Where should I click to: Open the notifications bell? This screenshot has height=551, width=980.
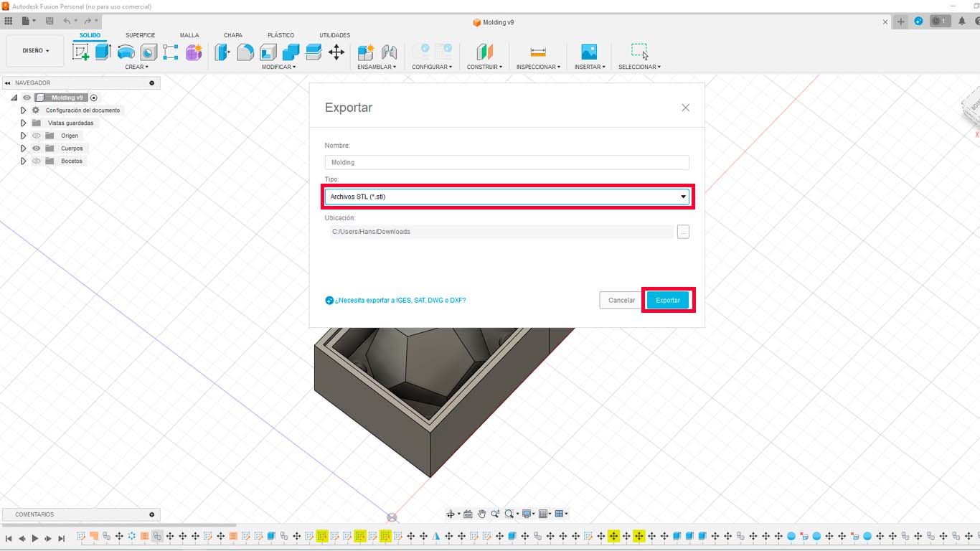[x=962, y=22]
